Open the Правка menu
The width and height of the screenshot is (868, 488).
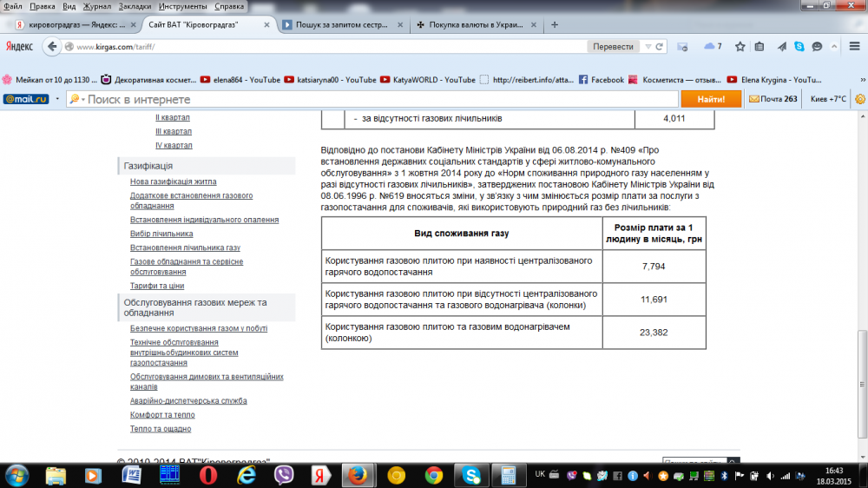[42, 6]
